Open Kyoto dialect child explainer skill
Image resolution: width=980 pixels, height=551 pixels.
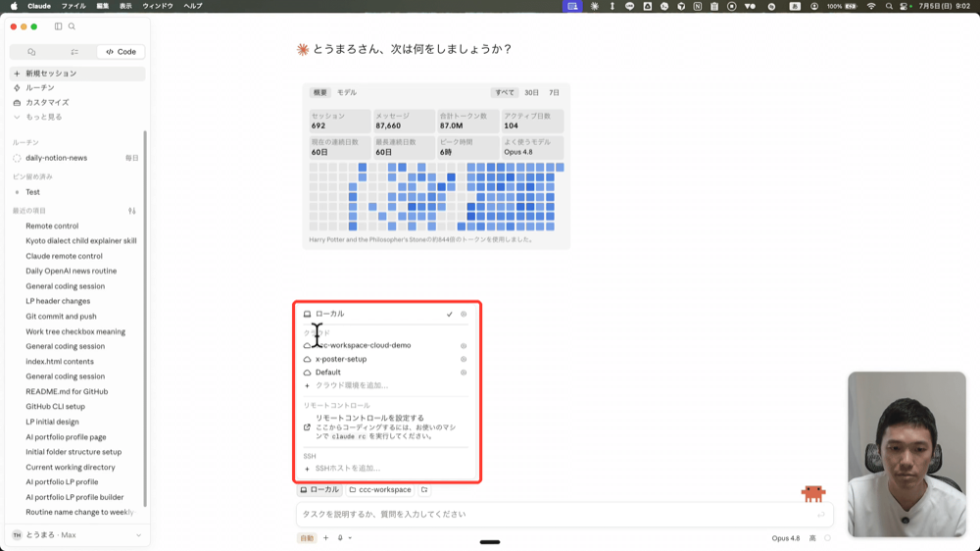click(80, 241)
